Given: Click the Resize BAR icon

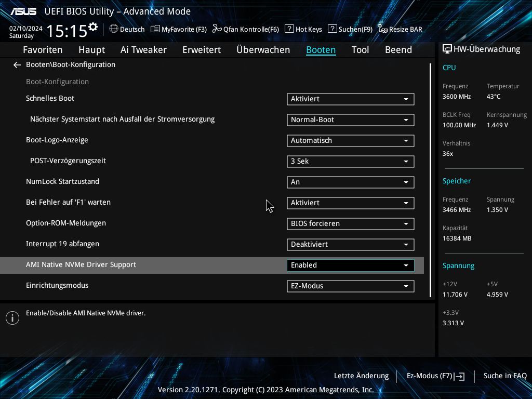Looking at the screenshot, I should pos(383,29).
